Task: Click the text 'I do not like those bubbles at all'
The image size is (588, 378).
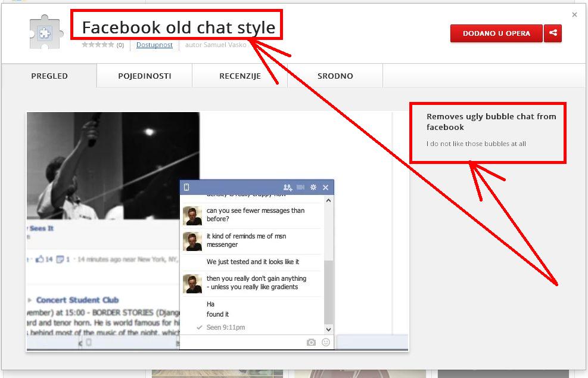Action: 476,144
